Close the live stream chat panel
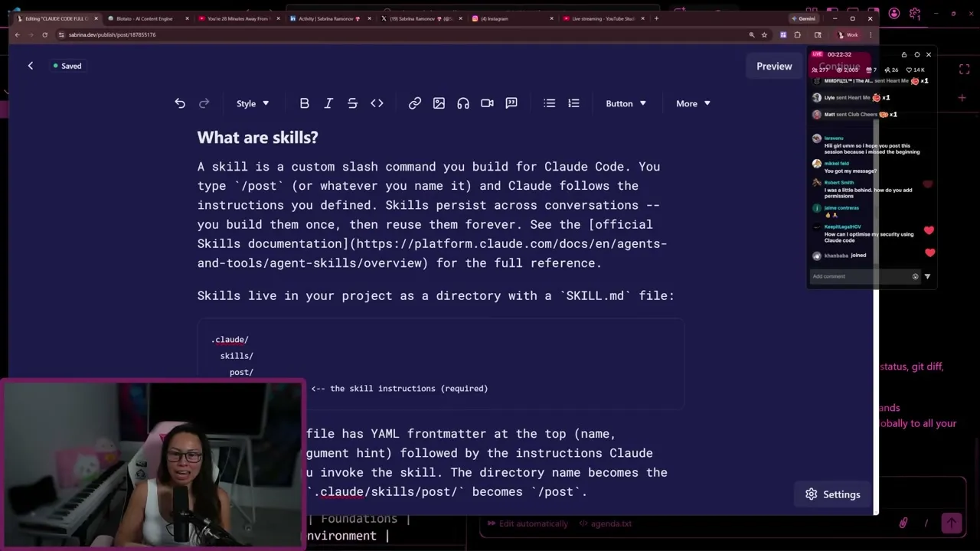The width and height of the screenshot is (980, 551). pyautogui.click(x=929, y=54)
